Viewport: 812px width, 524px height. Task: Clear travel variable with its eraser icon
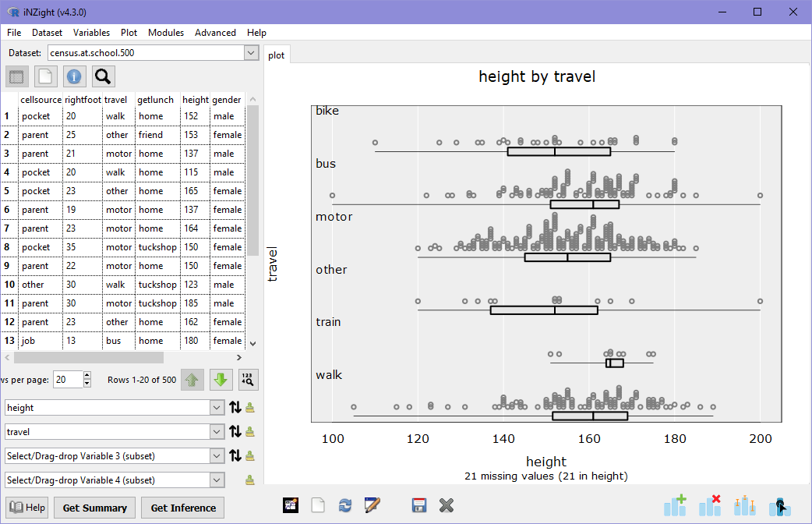(250, 431)
